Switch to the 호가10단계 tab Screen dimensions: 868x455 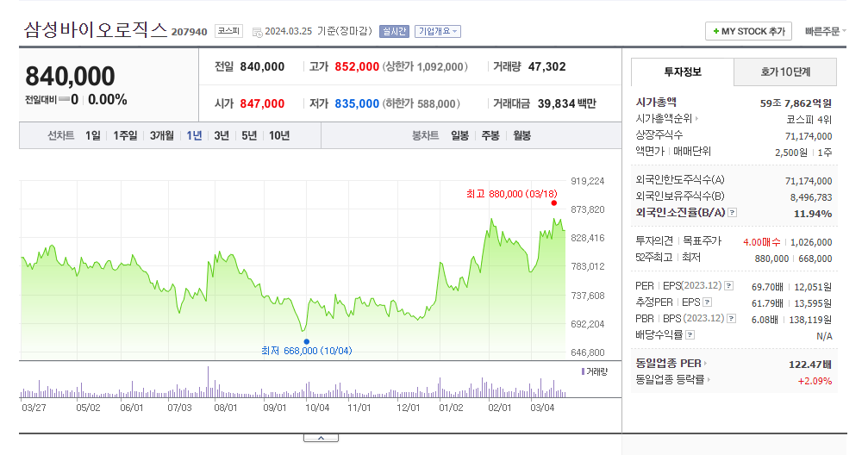(x=785, y=72)
